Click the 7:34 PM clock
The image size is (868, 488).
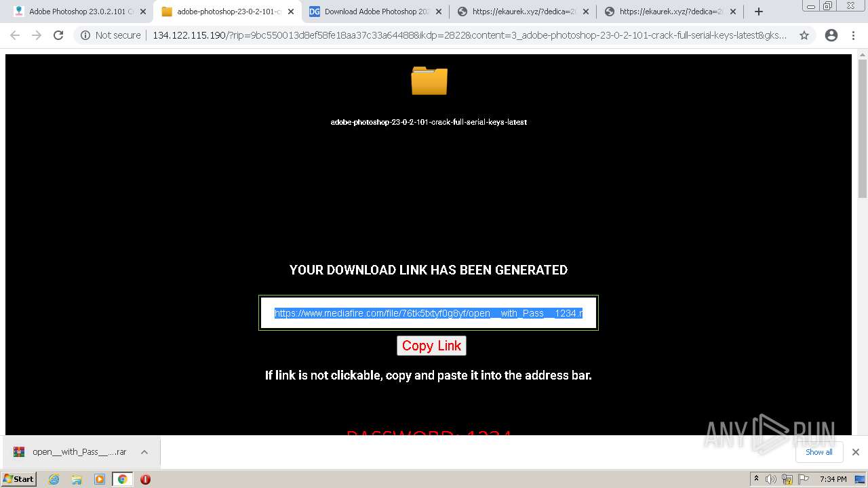coord(833,479)
